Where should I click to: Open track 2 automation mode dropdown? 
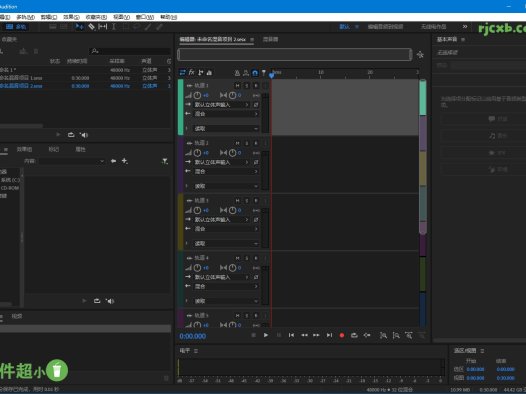[226, 186]
